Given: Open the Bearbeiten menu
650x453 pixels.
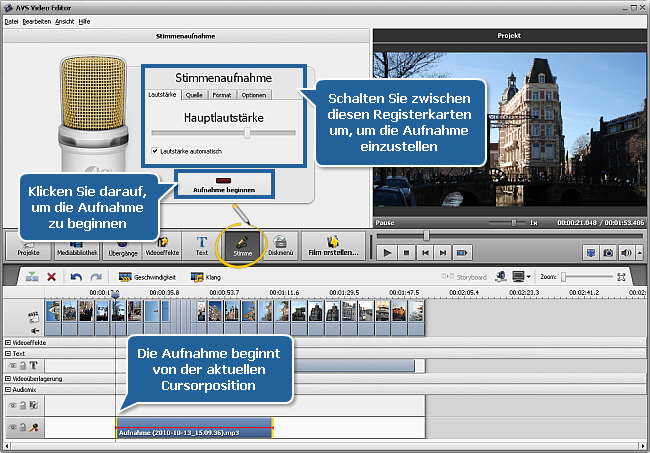Looking at the screenshot, I should 37,21.
